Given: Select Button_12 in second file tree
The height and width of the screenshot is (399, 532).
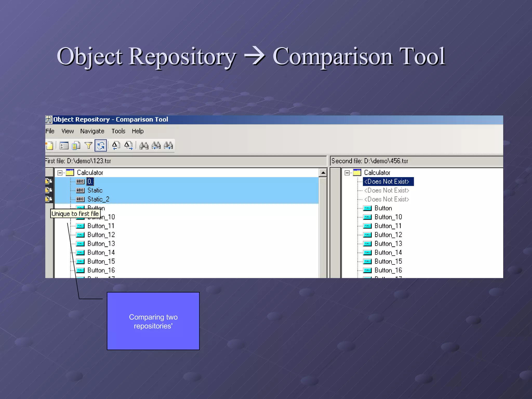Looking at the screenshot, I should pos(388,235).
